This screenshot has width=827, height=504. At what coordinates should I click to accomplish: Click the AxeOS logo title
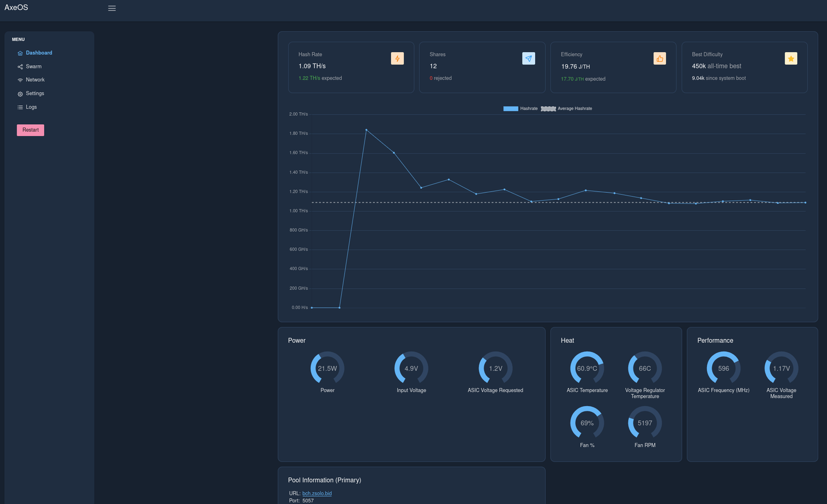pyautogui.click(x=16, y=7)
